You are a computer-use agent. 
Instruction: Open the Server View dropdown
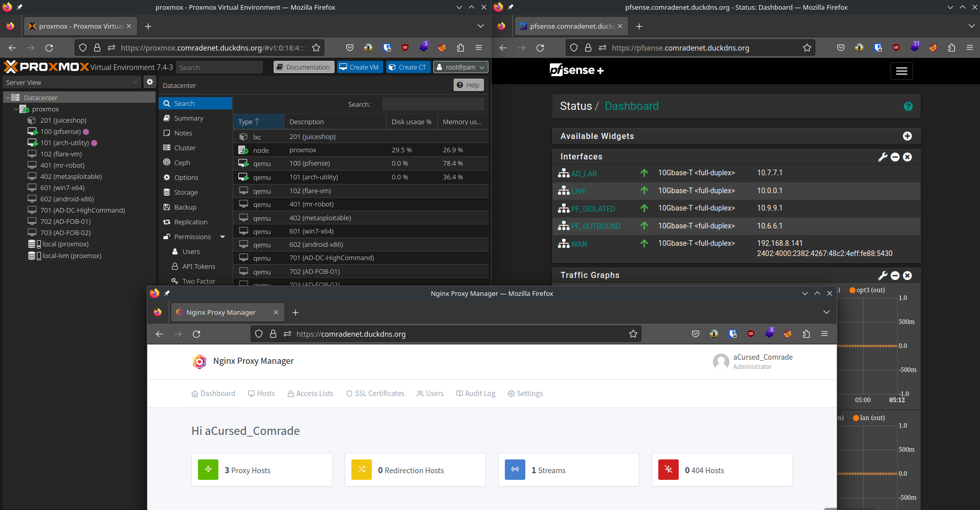pyautogui.click(x=71, y=82)
